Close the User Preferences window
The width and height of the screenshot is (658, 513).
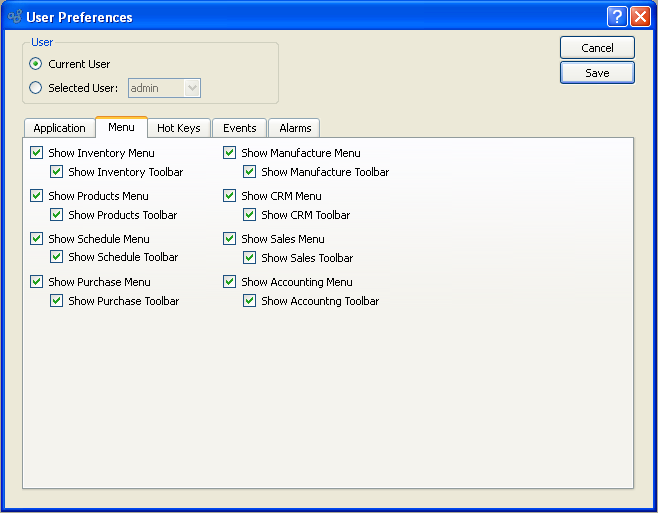(640, 17)
